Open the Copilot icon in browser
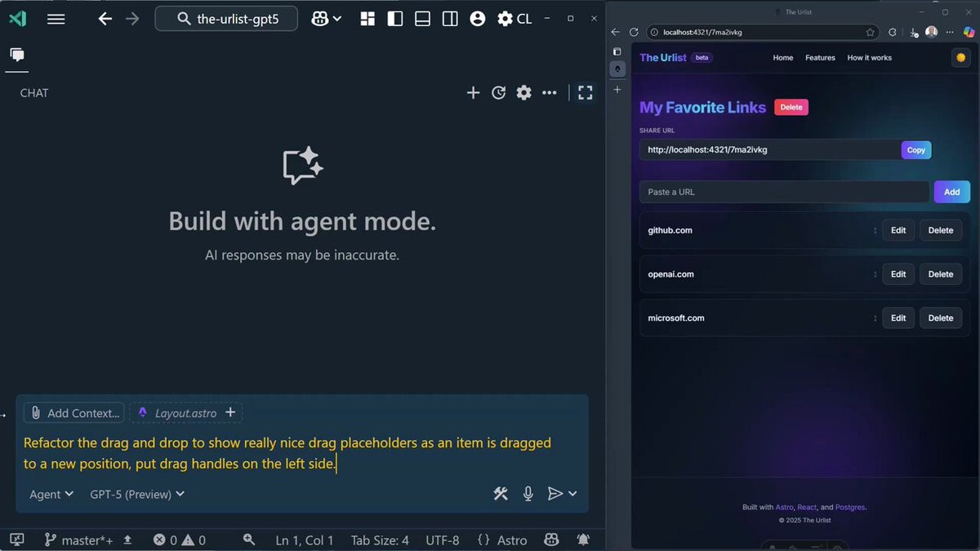The height and width of the screenshot is (551, 980). pyautogui.click(x=969, y=32)
